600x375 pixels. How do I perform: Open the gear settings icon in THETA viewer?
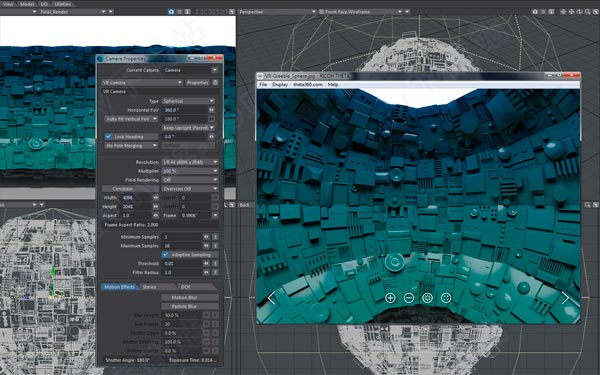(427, 298)
